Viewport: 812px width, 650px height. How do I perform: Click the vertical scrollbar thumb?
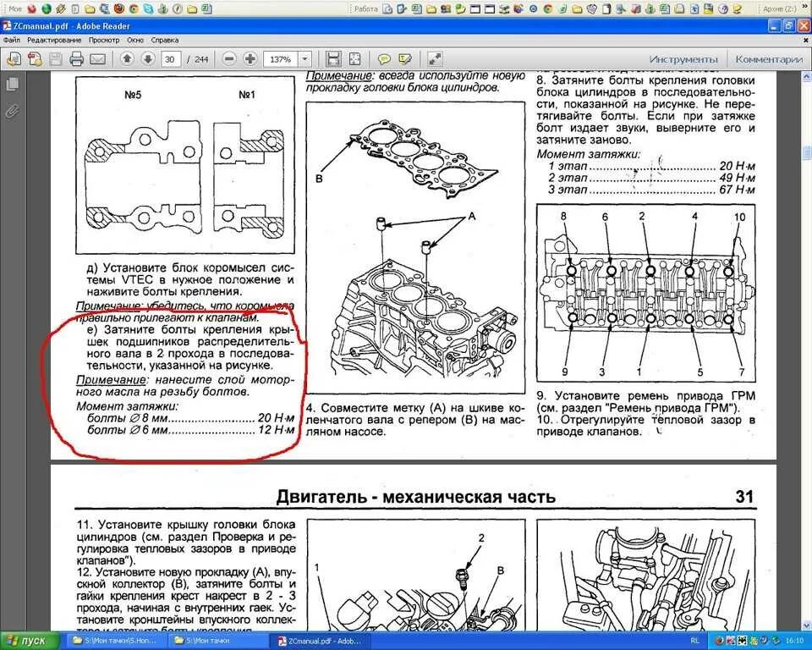click(x=807, y=153)
